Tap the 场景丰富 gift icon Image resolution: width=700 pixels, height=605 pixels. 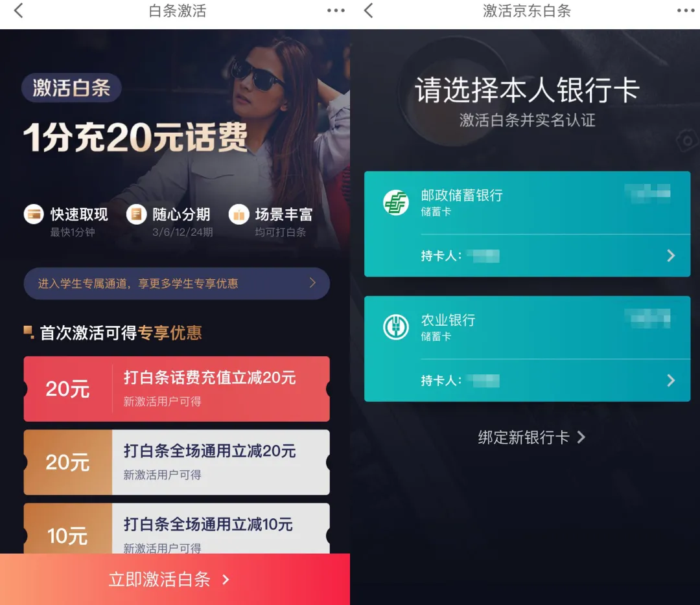[x=239, y=214]
